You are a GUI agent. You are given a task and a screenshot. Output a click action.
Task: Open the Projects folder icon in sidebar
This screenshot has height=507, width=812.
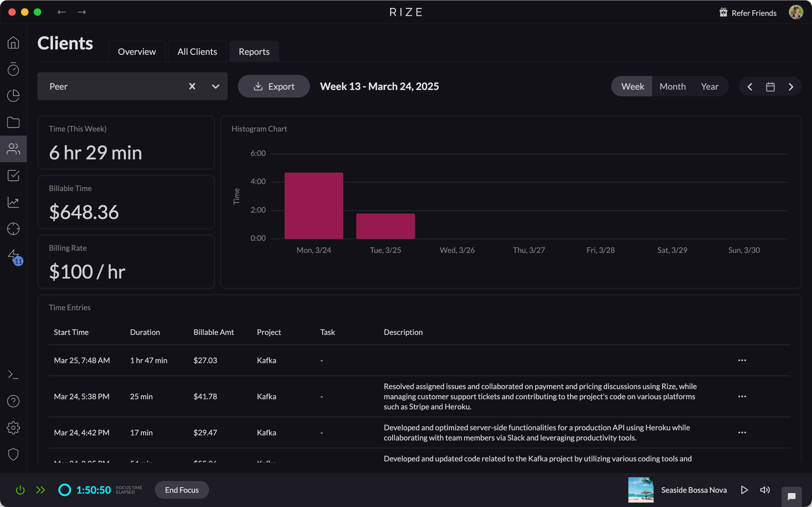click(x=13, y=122)
